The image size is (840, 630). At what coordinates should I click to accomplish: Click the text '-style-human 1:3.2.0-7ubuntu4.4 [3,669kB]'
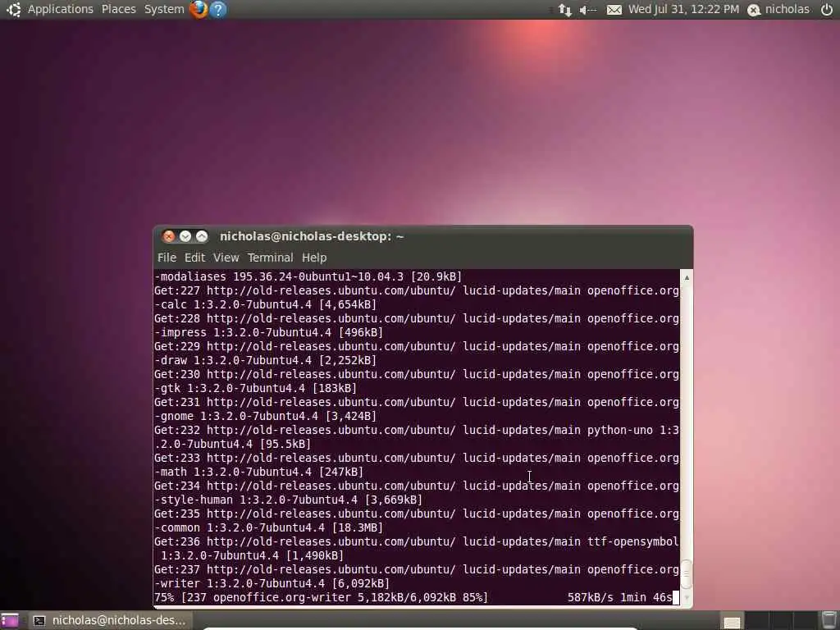[288, 500]
